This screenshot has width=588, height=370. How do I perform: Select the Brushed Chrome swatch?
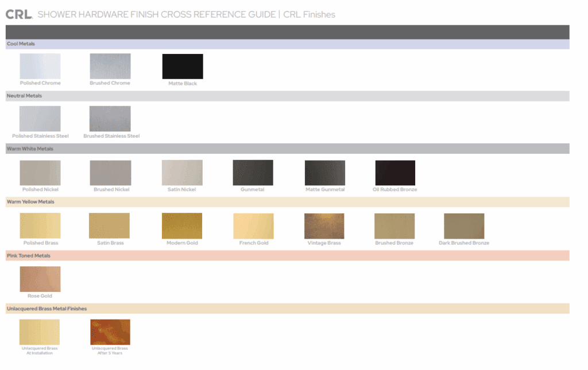coord(110,66)
